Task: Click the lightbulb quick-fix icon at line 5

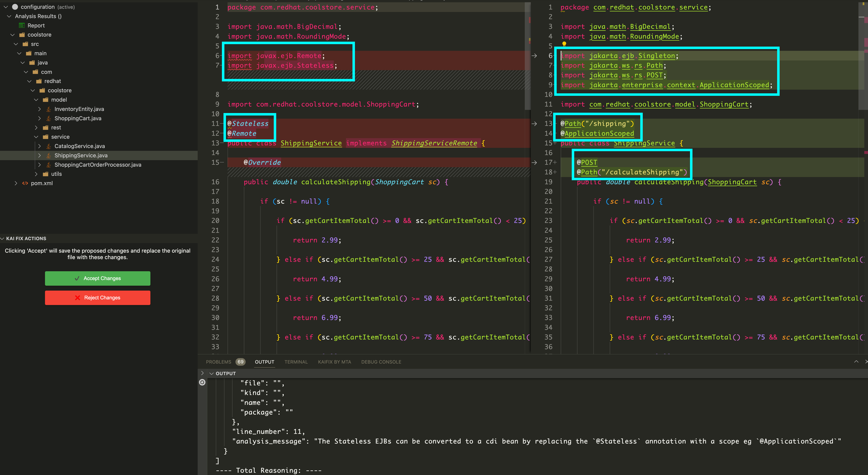Action: coord(564,44)
